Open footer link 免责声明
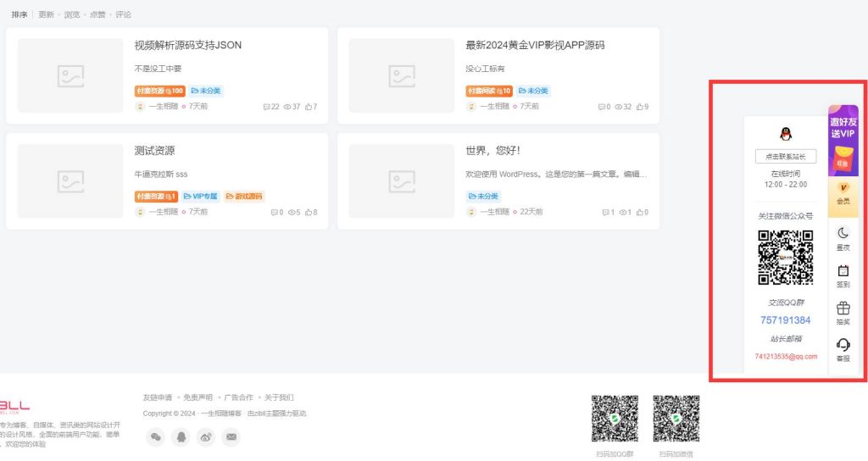Viewport: 868px width, 461px height. point(198,397)
